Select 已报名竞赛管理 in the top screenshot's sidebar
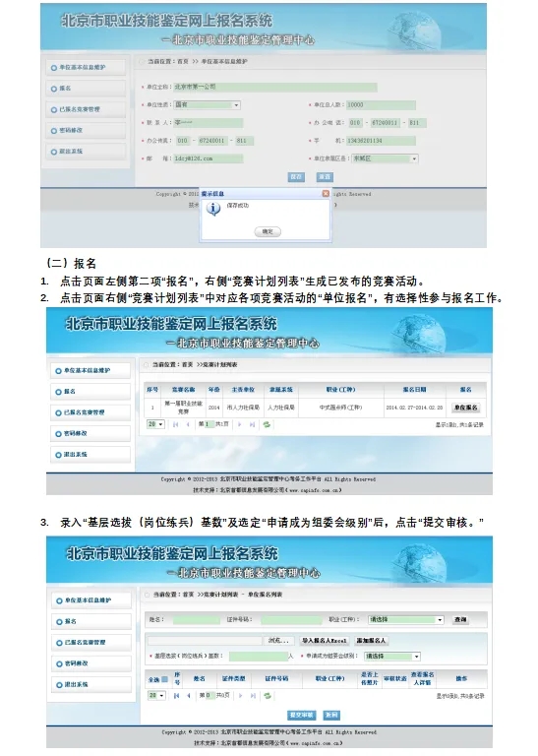The image size is (538, 756). click(86, 109)
